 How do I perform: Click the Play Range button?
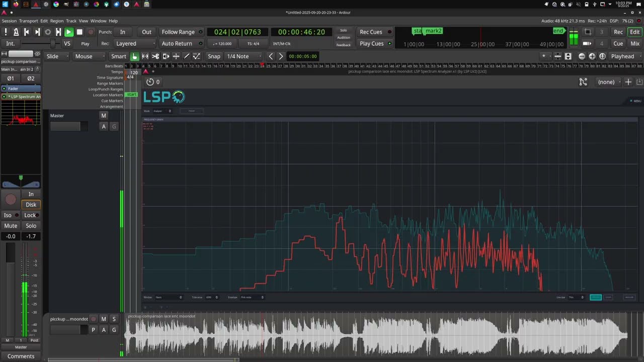(58, 32)
